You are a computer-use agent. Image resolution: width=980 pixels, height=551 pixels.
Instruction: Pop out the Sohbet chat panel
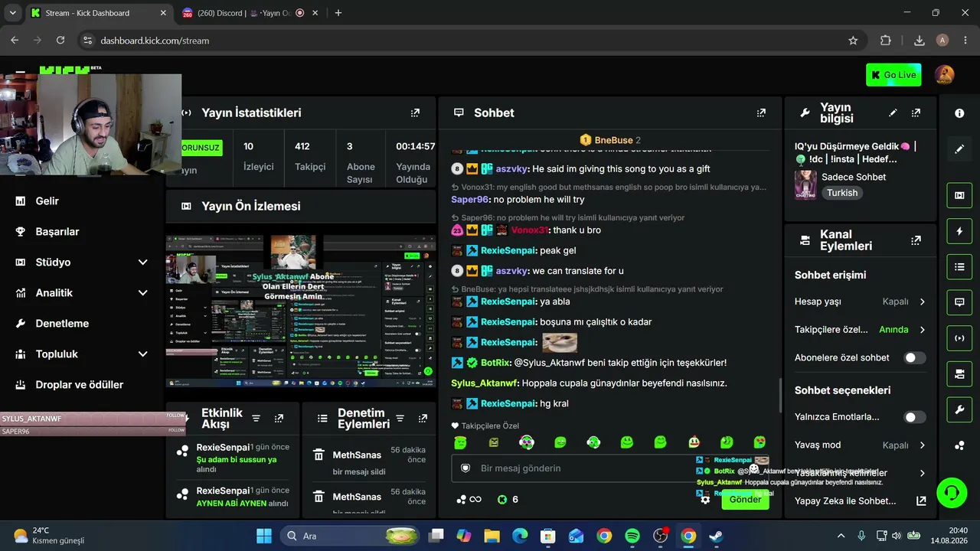[x=761, y=112]
